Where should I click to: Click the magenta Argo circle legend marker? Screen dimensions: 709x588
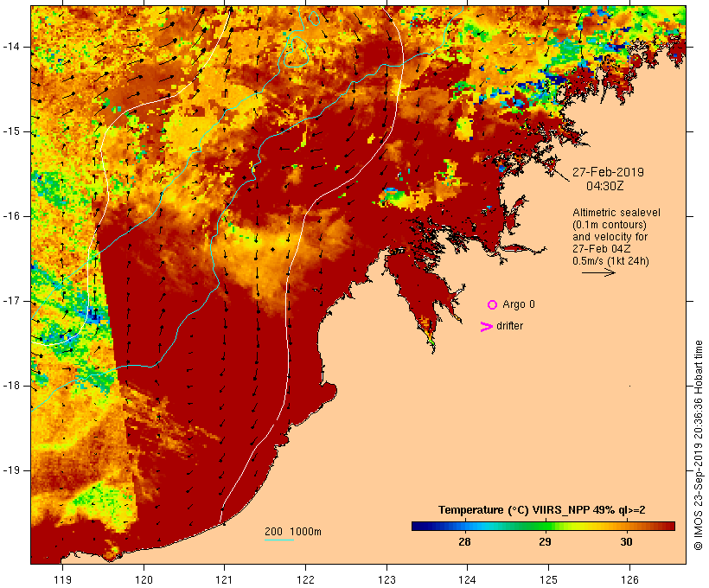point(492,305)
